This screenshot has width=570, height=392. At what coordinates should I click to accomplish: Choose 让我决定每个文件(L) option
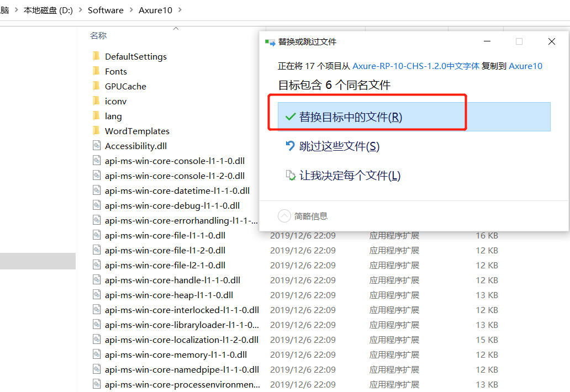350,176
